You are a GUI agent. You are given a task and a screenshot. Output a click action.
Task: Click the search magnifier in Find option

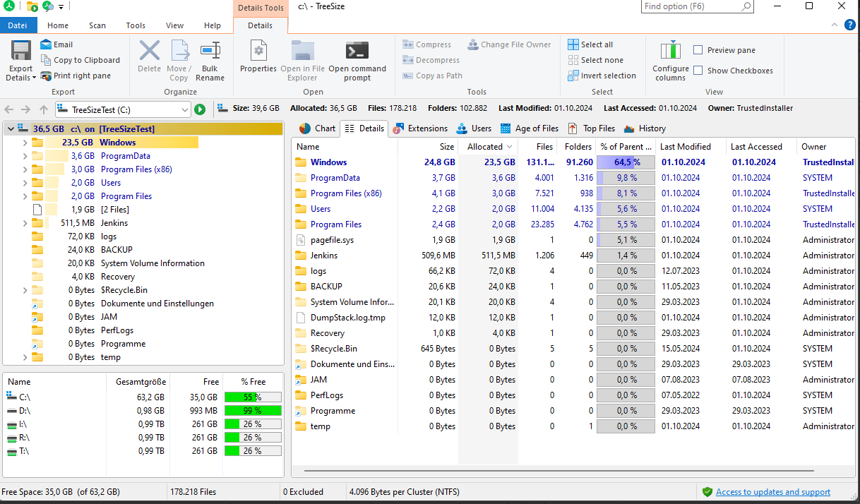[x=746, y=6]
